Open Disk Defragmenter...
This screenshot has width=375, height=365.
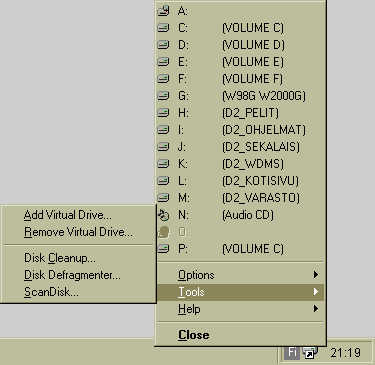click(72, 275)
